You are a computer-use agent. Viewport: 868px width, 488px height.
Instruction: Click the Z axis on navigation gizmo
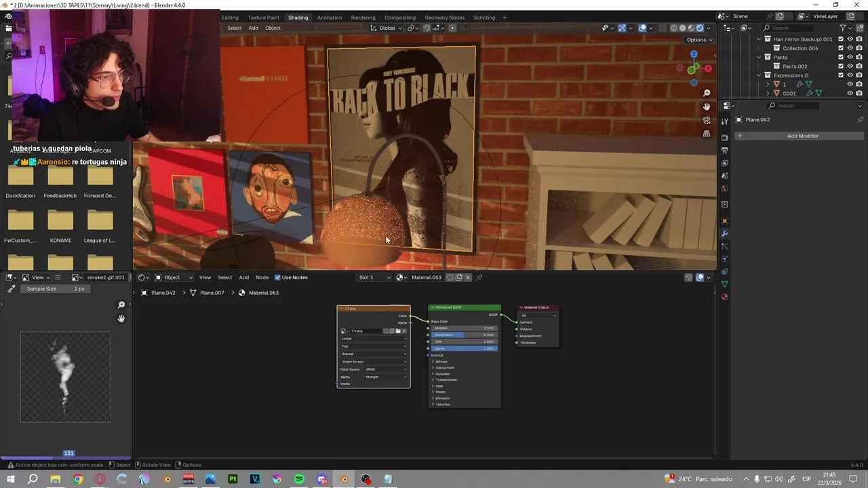point(694,54)
